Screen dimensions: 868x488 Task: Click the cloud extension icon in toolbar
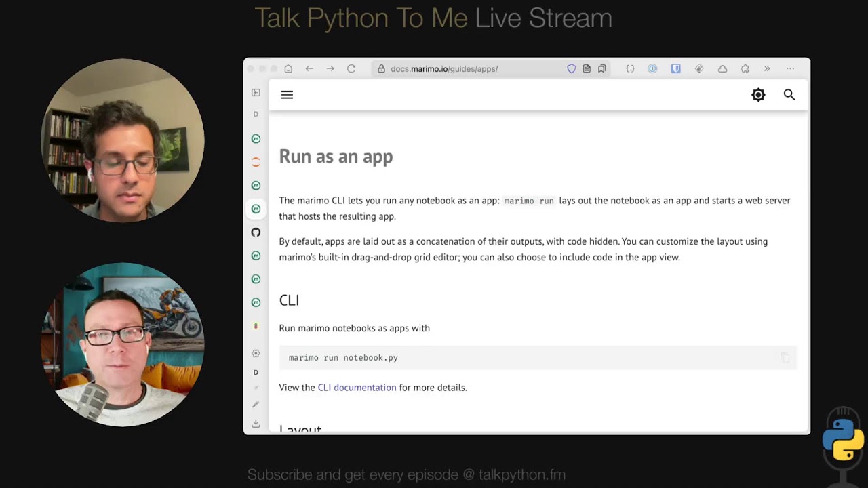tap(722, 68)
